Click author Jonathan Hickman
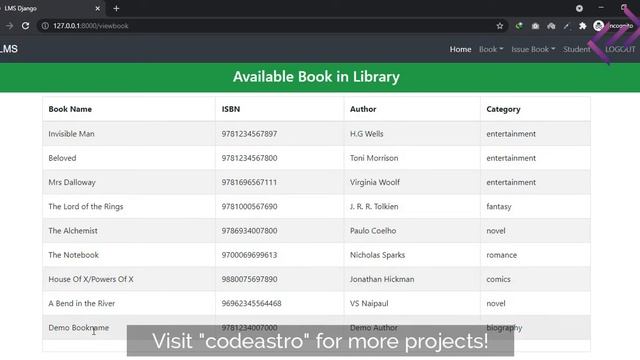Screen dimensions: 640x360 (382, 279)
